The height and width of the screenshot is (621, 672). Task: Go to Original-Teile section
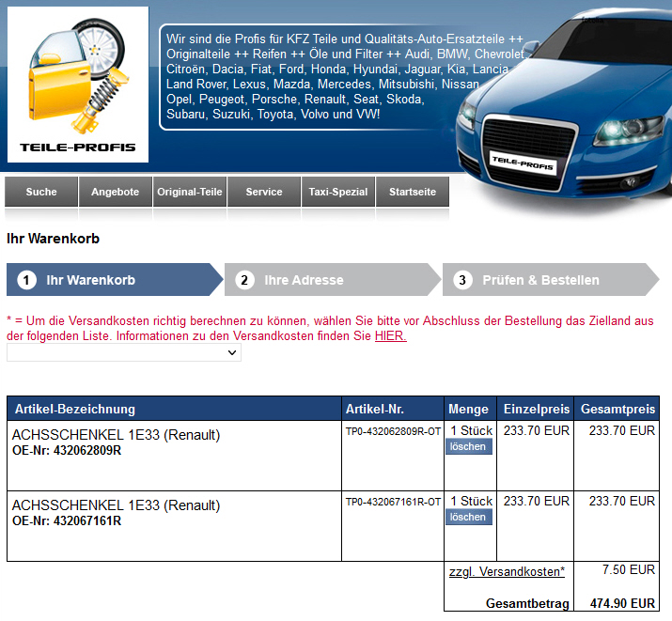pyautogui.click(x=190, y=192)
